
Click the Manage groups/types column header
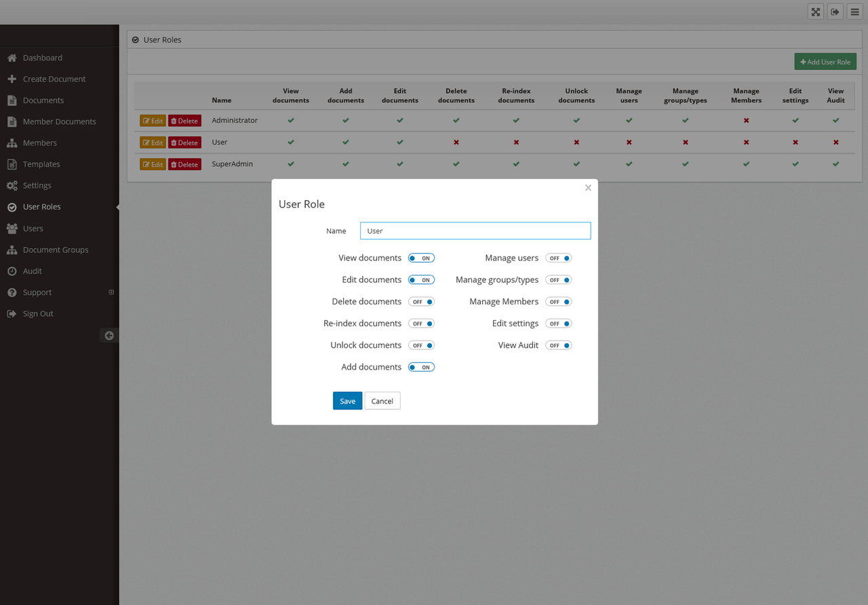pos(686,96)
